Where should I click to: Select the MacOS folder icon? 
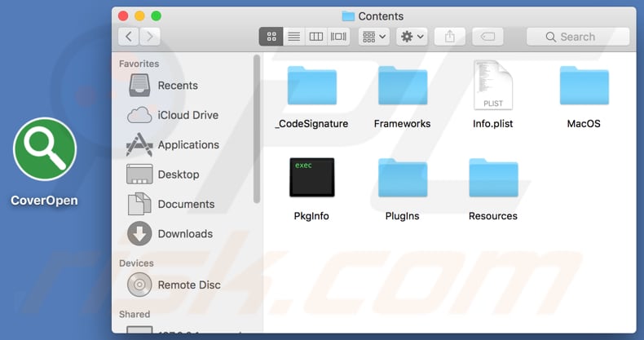(584, 86)
